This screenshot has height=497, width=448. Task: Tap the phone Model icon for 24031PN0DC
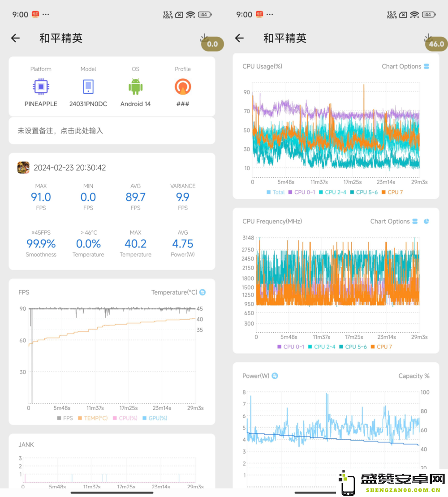pos(88,86)
